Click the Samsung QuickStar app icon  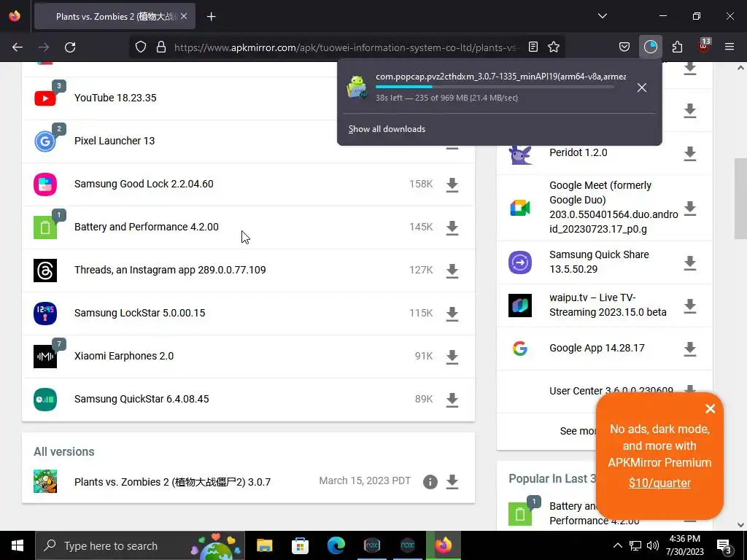coord(45,400)
